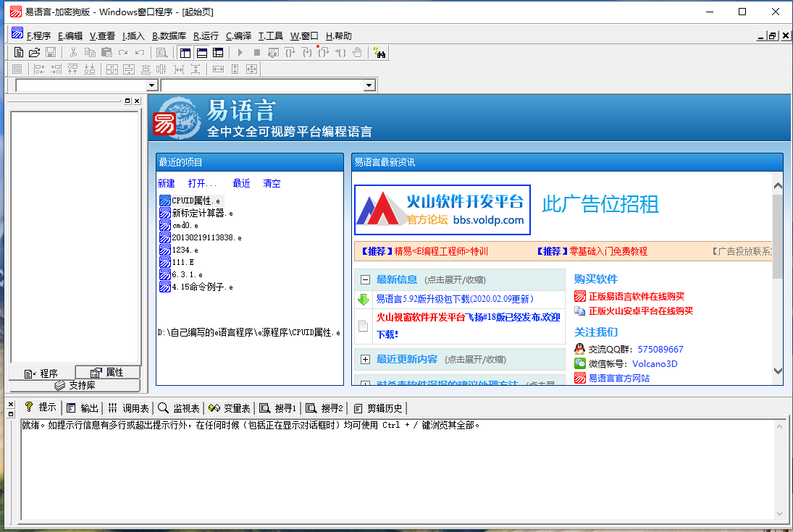Click the 火山软件开发平台 banner
The height and width of the screenshot is (532, 793).
[442, 210]
